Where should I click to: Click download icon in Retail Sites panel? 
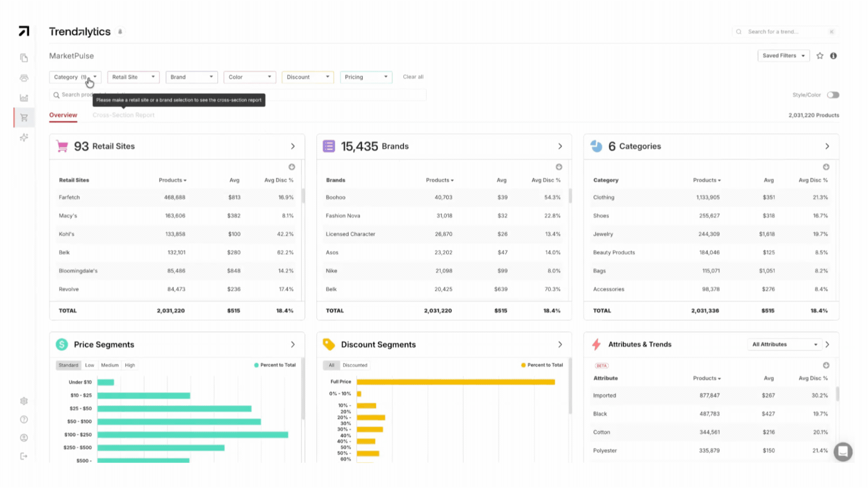(292, 167)
